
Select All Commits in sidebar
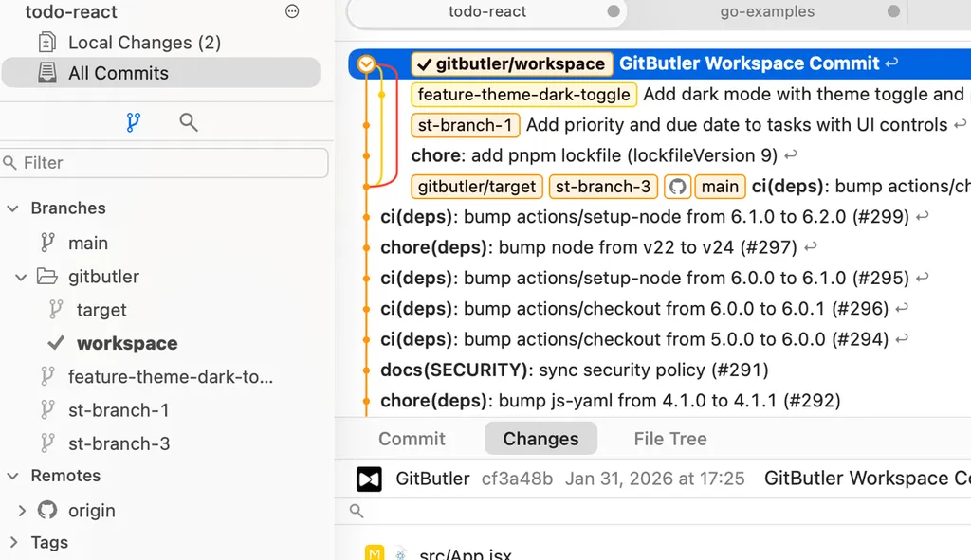pos(119,73)
